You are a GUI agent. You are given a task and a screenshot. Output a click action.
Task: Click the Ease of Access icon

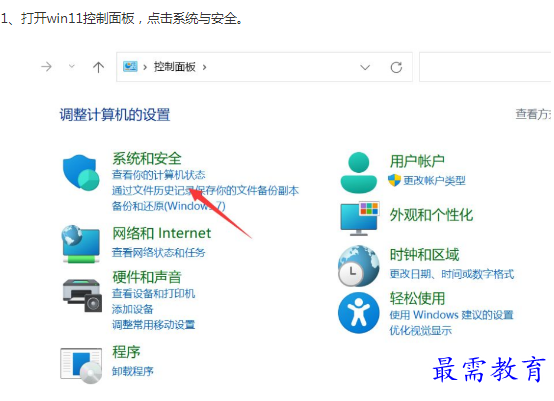pos(359,313)
